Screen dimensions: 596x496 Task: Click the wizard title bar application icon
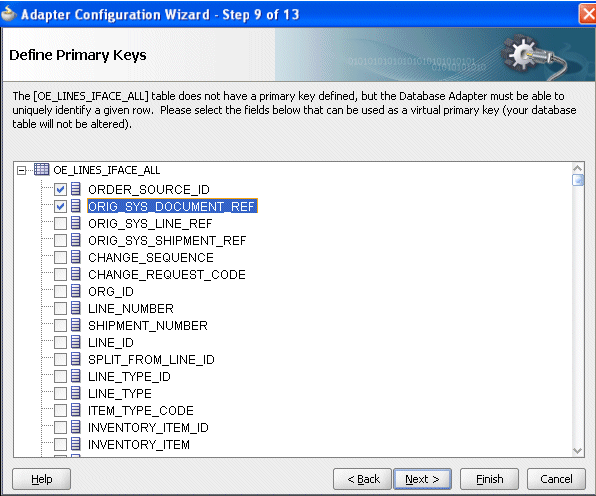(x=9, y=14)
